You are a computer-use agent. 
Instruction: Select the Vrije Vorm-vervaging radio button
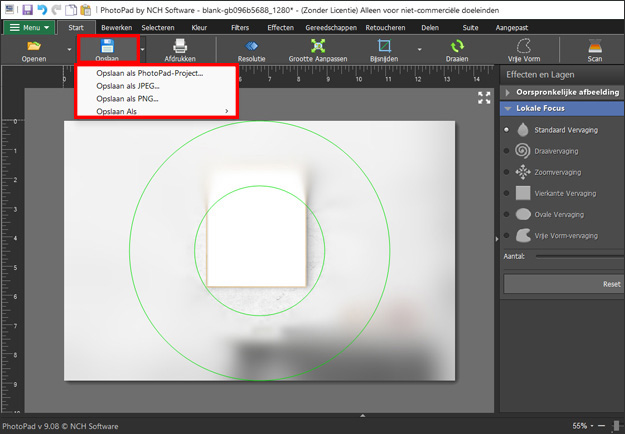(x=507, y=235)
